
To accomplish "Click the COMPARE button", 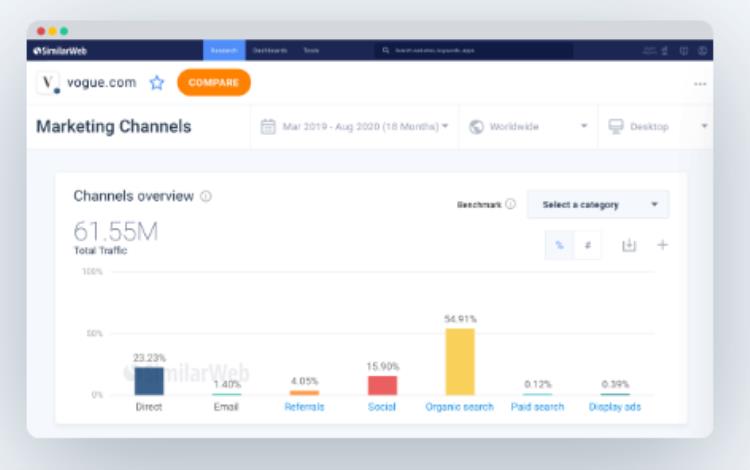I will click(x=214, y=82).
